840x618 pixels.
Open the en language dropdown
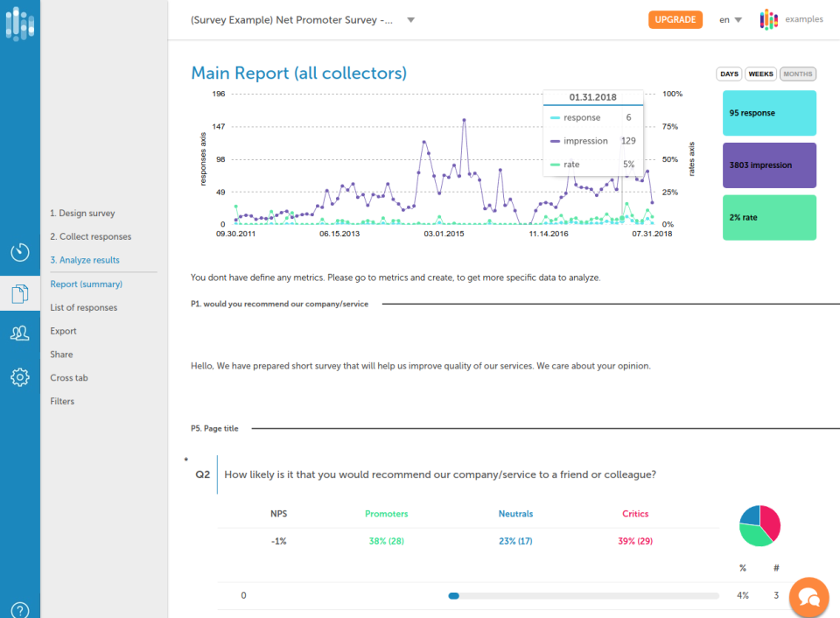pos(731,19)
